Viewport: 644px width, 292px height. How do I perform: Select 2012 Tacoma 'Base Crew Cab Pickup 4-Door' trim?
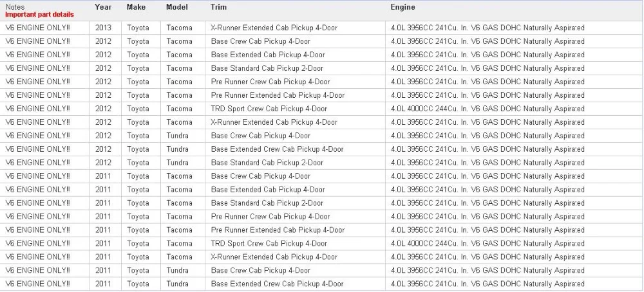click(x=260, y=41)
